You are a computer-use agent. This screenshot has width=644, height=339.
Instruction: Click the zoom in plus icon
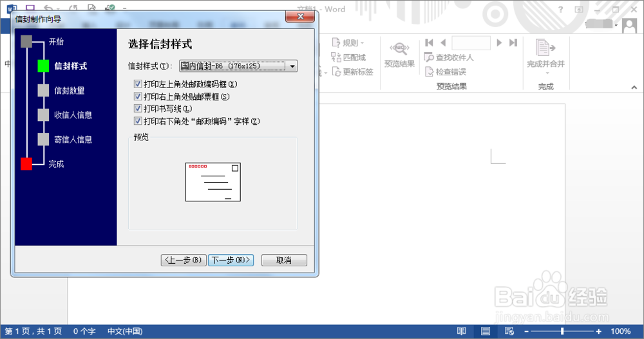[x=599, y=331]
